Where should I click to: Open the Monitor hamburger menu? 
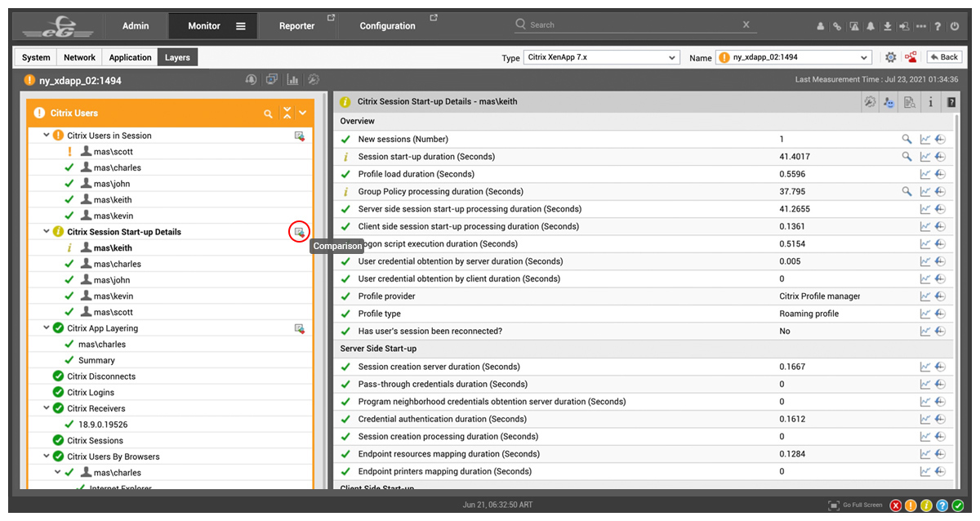pyautogui.click(x=241, y=26)
